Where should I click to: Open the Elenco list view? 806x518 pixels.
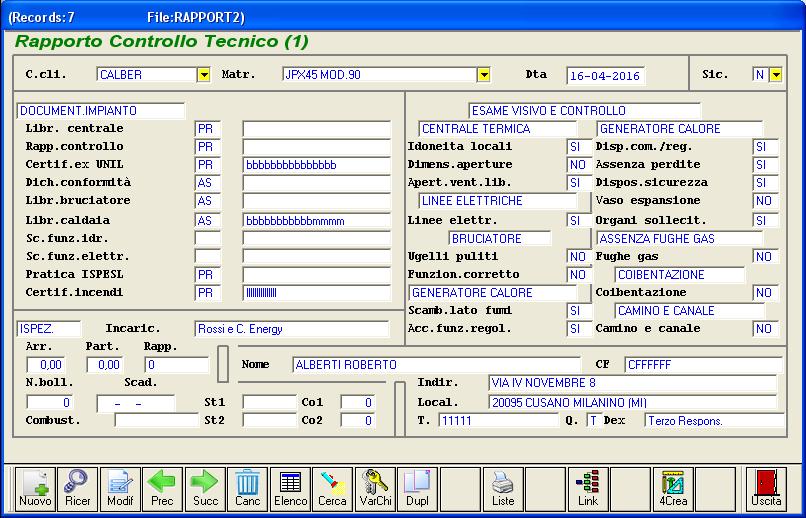(x=290, y=489)
